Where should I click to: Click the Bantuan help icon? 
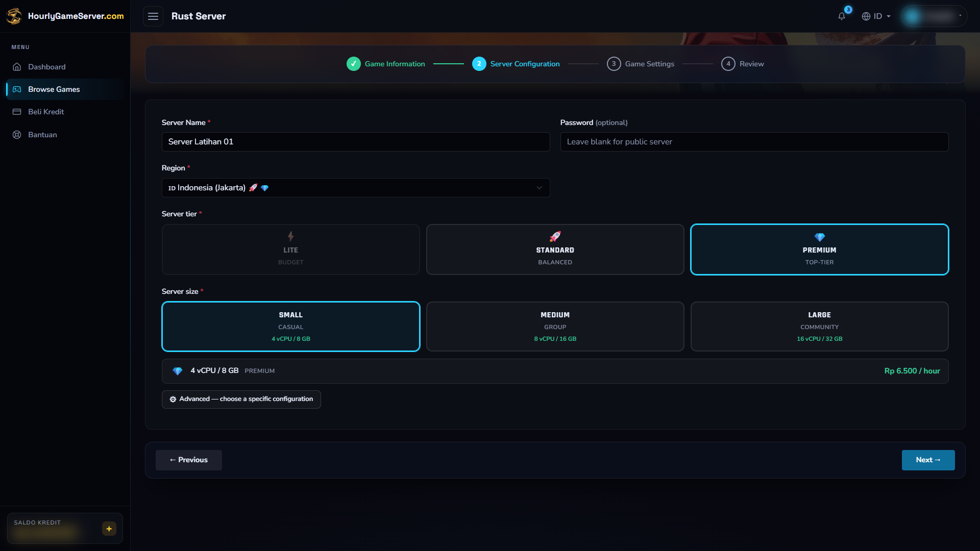(x=17, y=135)
